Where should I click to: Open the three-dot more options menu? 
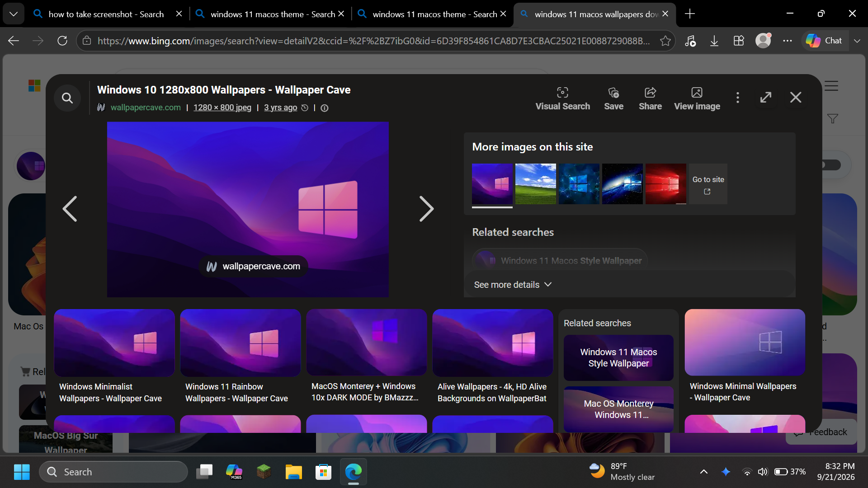tap(738, 98)
